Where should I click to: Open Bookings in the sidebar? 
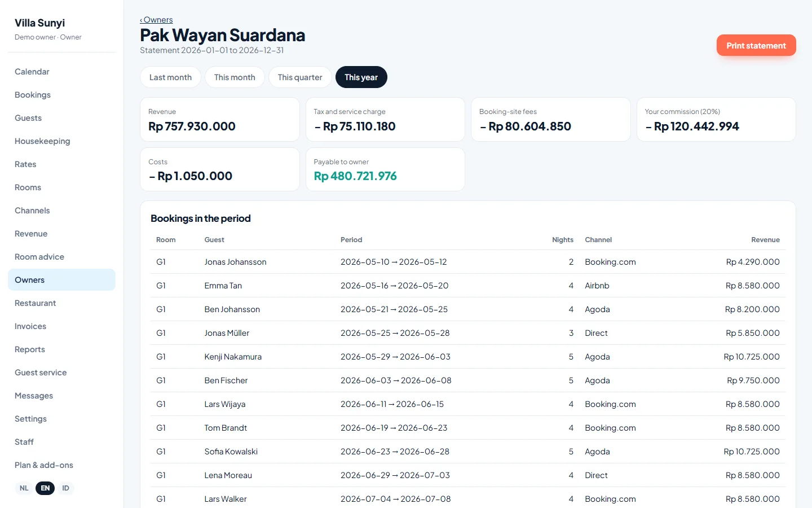(x=61, y=95)
